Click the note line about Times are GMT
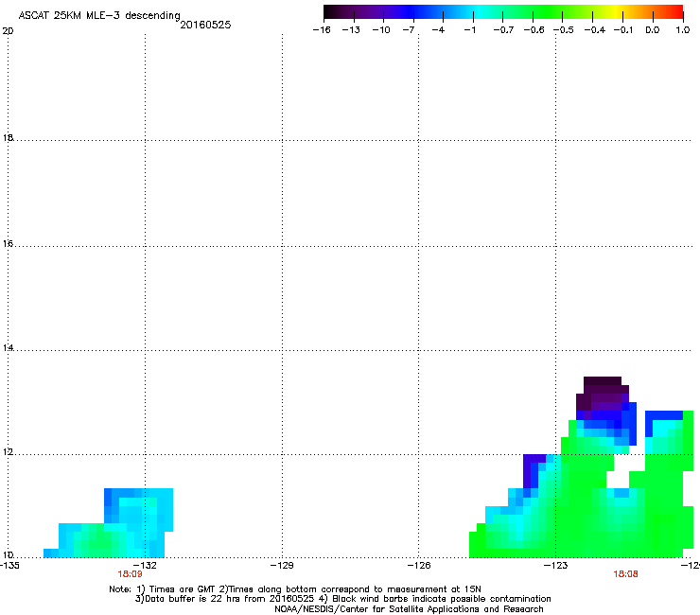The height and width of the screenshot is (615, 700). (x=294, y=589)
